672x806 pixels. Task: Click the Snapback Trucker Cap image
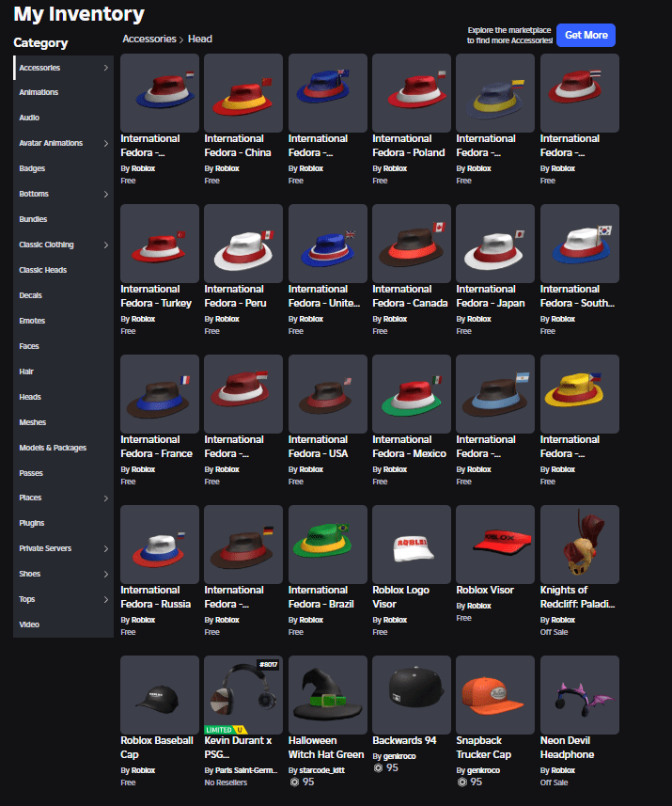[x=495, y=694]
